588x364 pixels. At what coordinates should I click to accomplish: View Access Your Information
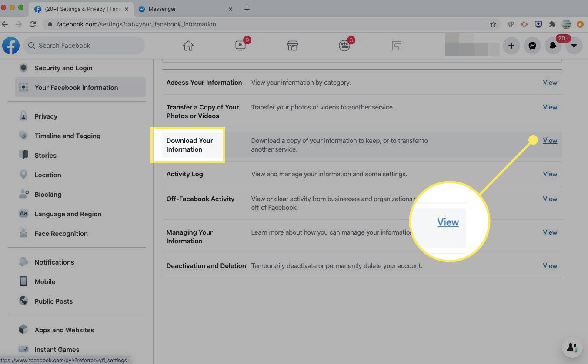tap(550, 83)
